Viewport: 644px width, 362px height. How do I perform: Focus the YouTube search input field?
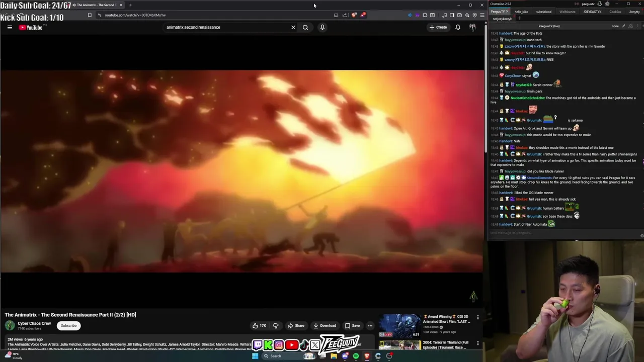click(x=226, y=27)
